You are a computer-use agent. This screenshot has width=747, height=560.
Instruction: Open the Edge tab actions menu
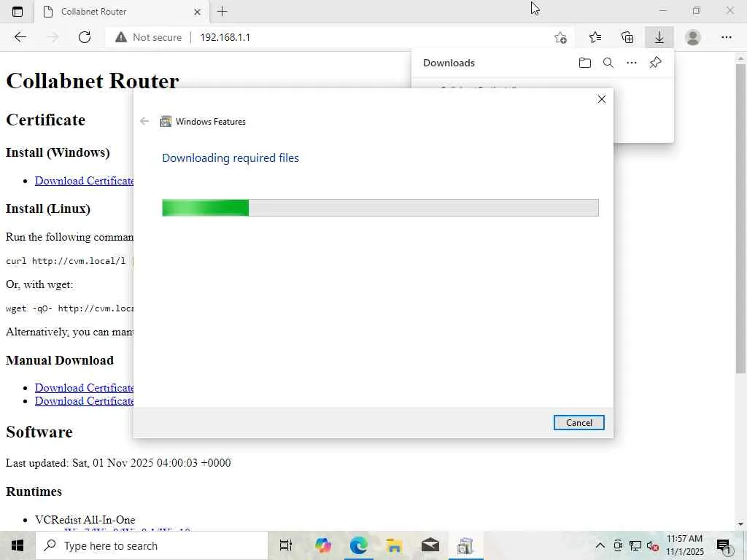pos(18,12)
